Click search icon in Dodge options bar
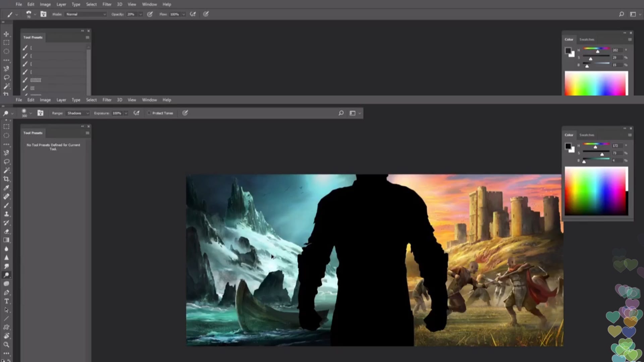Image resolution: width=644 pixels, height=362 pixels. (341, 113)
